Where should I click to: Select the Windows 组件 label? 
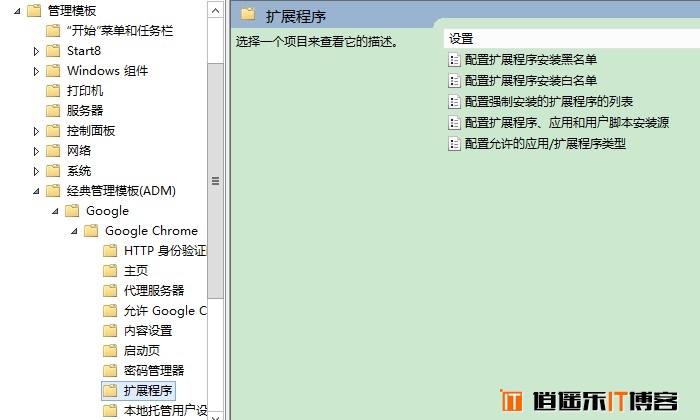click(x=107, y=71)
